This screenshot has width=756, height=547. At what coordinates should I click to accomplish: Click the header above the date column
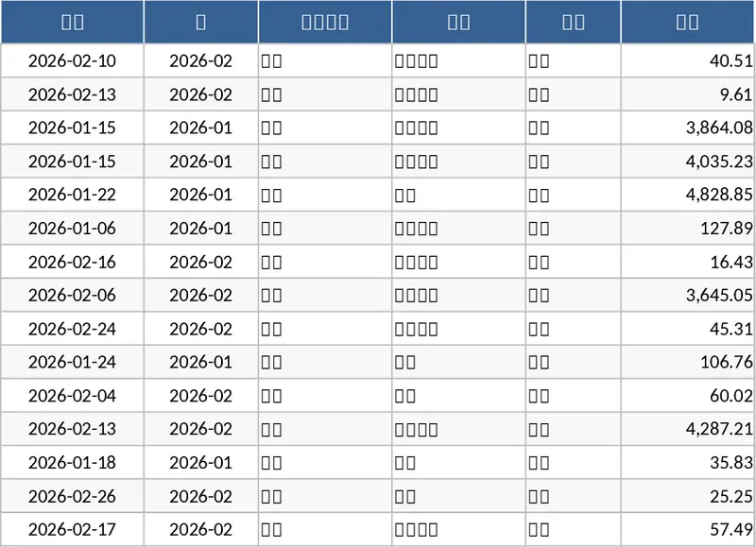72,22
